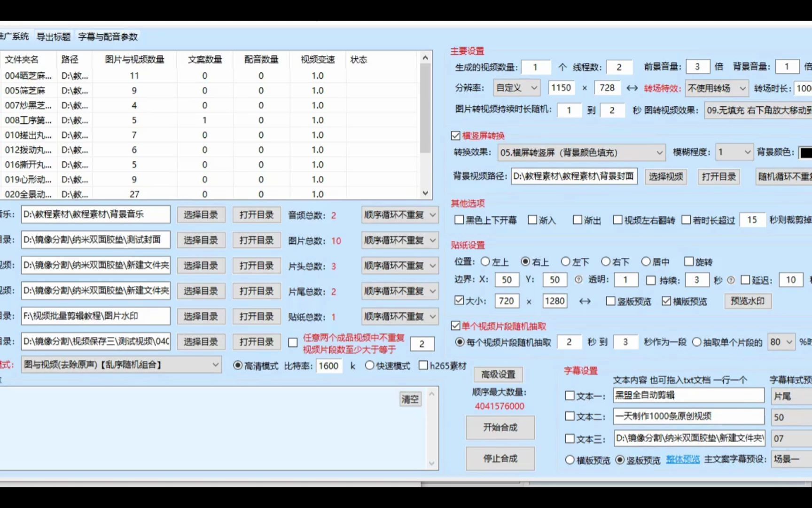Screen dimensions: 812x508
Task: Open order dropdown beside 贴纸总数
Action: [x=400, y=317]
